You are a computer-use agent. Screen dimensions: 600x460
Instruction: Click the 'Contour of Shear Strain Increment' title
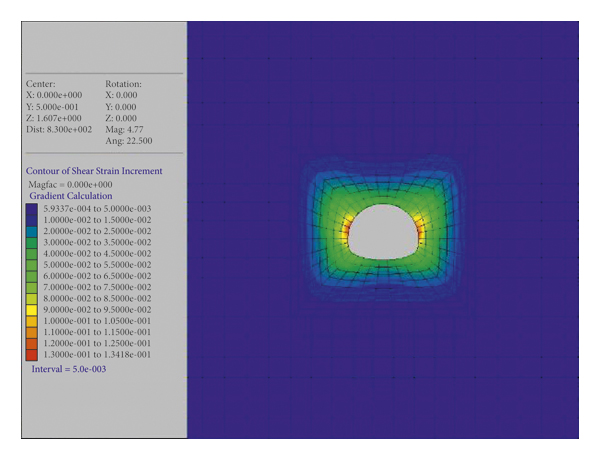[93, 171]
